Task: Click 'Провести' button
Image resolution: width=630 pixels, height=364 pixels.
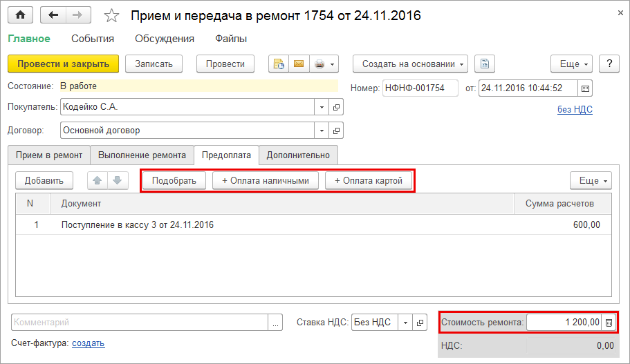Action: (225, 64)
